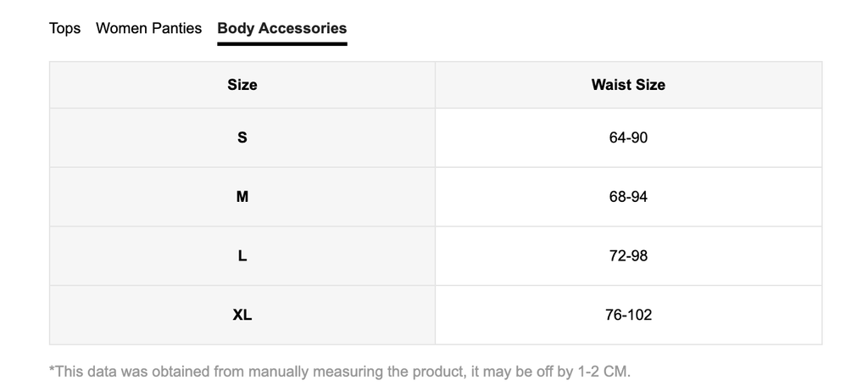Click the 72-98 waist value
868x386 pixels.
628,255
